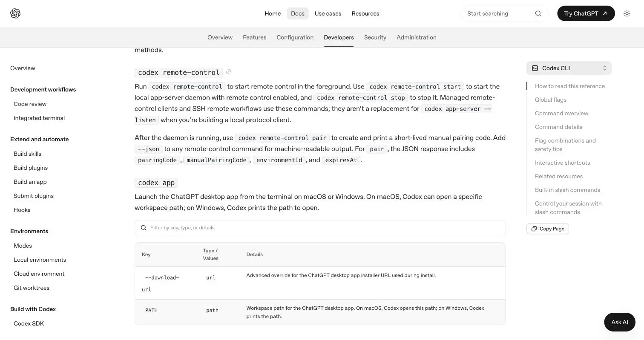Open the Local environments sidebar link
Viewport: 644px width, 340px height.
[40, 260]
